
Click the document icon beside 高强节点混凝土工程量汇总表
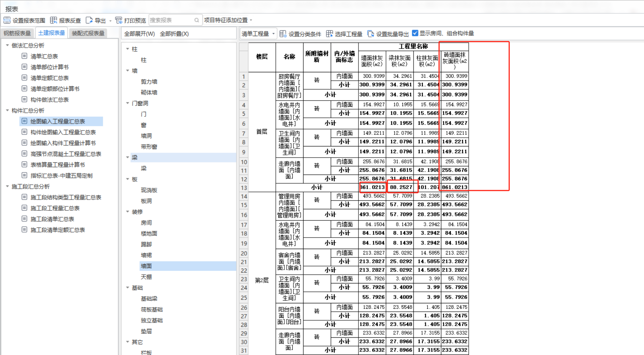[x=24, y=154]
